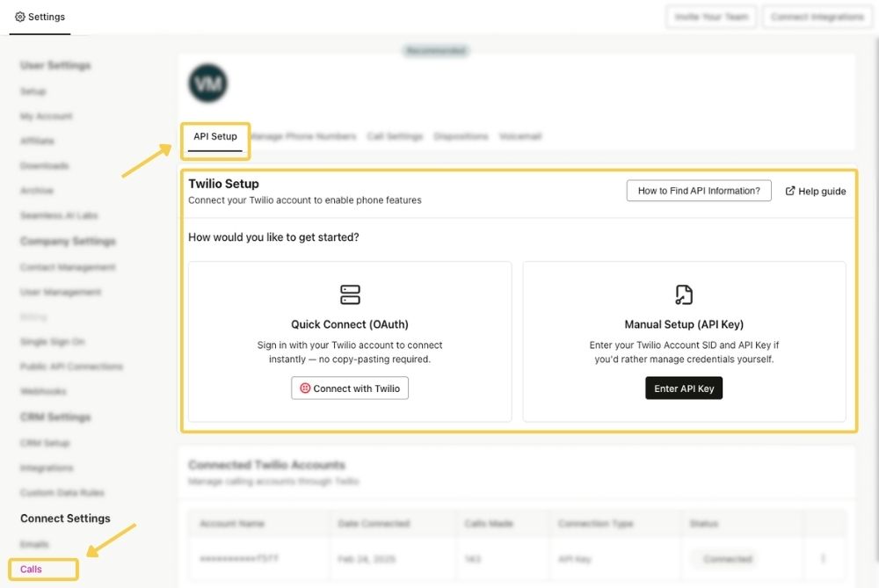Viewport: 879px width, 588px height.
Task: Open Emails in Connect Settings
Action: (34, 544)
